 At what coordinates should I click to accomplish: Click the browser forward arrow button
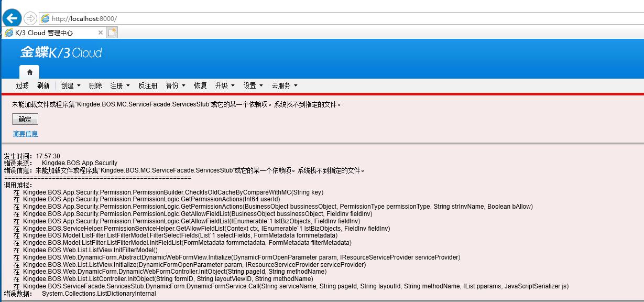click(x=30, y=18)
